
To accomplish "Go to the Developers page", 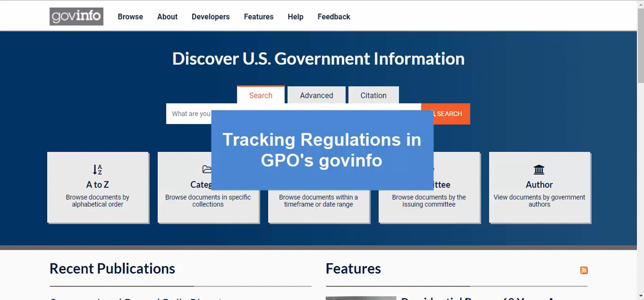I will click(211, 17).
